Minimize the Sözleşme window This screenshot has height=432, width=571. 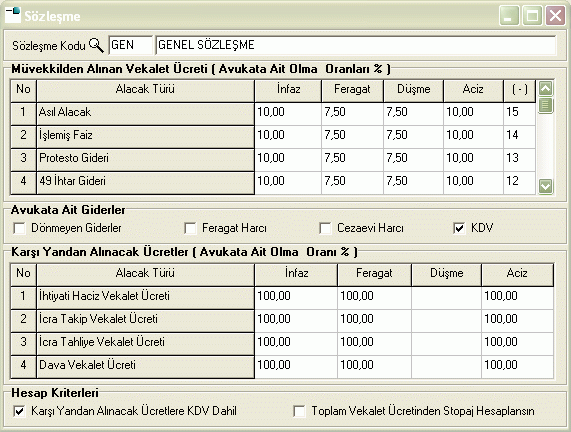click(509, 16)
